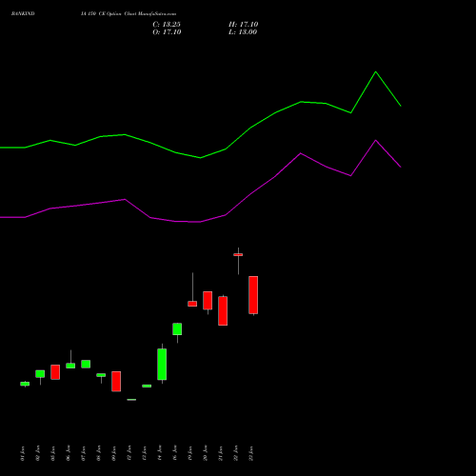Select the 03 Jan date label

pos(53,453)
